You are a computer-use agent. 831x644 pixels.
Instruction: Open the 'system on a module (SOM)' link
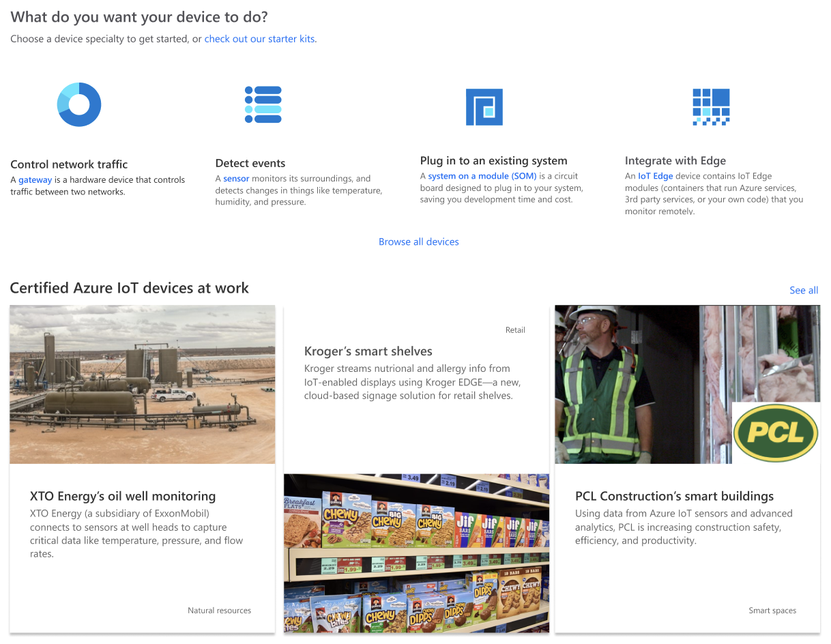(x=482, y=176)
